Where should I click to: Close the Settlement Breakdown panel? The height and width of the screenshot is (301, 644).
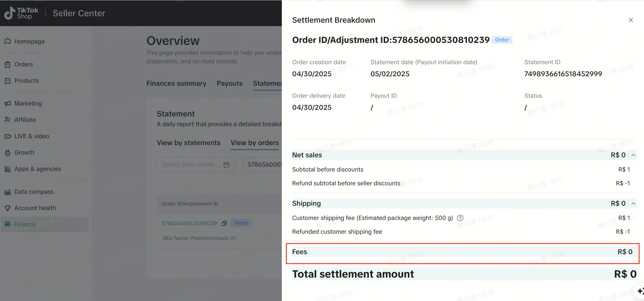pyautogui.click(x=631, y=20)
